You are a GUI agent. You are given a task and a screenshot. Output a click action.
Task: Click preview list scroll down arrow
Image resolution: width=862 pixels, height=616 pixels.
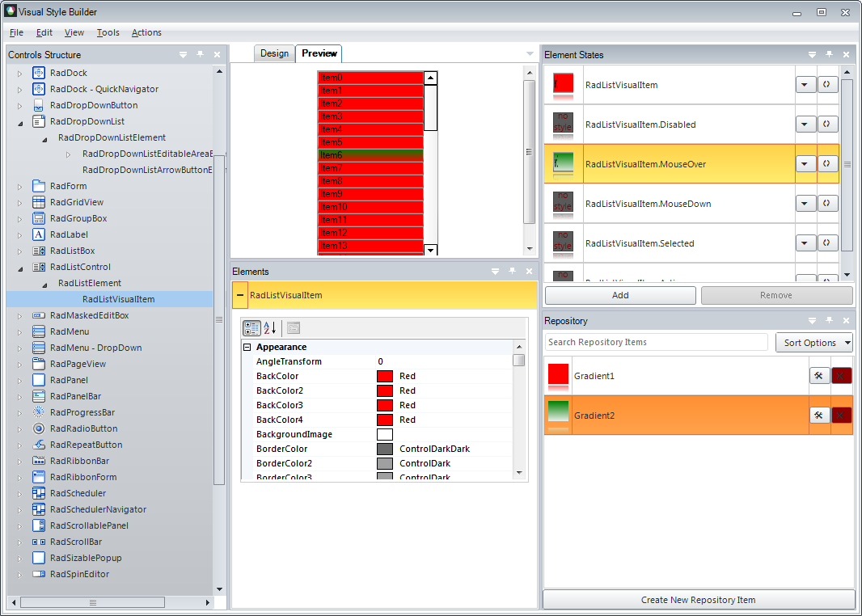coord(431,250)
